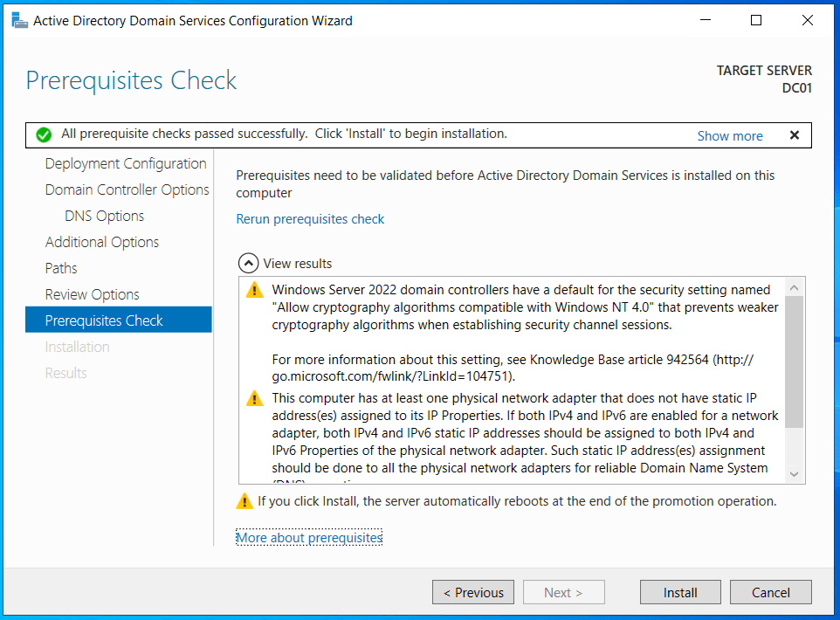Cancel the configuration wizard
This screenshot has width=840, height=620.
tap(770, 592)
